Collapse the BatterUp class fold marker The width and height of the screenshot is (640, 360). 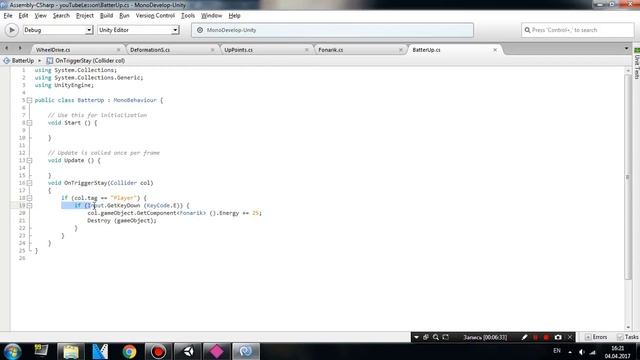coord(29,100)
